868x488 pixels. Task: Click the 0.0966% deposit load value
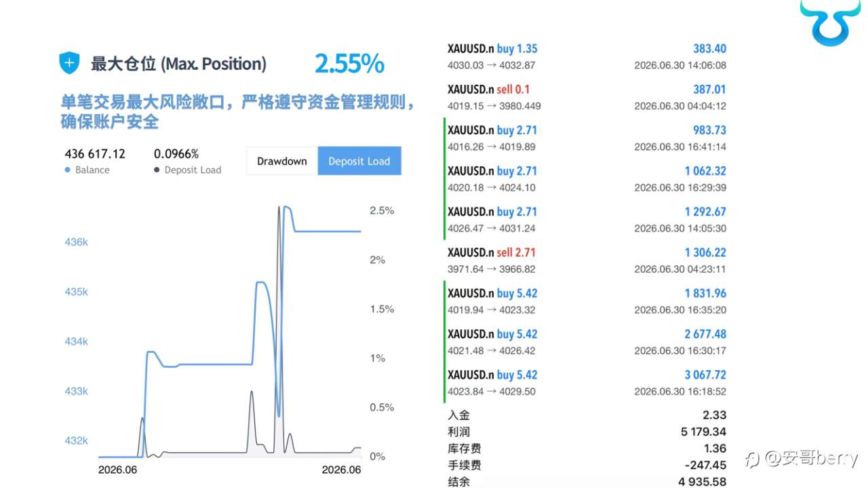point(176,154)
